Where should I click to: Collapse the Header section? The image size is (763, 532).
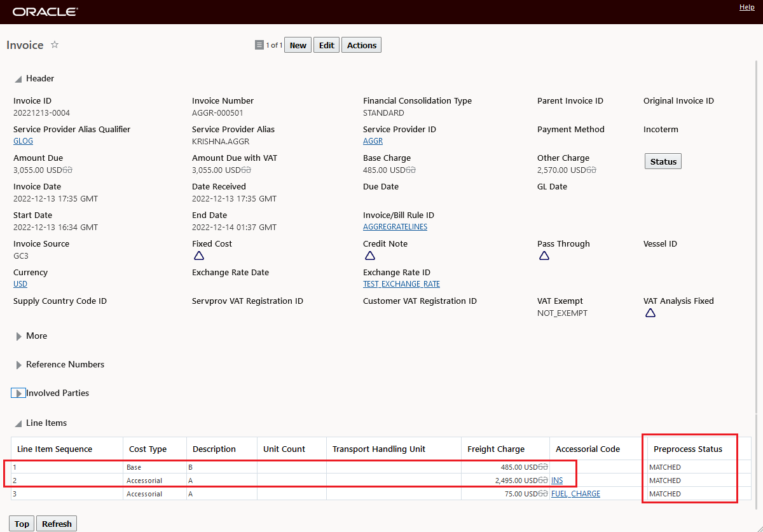pos(18,79)
